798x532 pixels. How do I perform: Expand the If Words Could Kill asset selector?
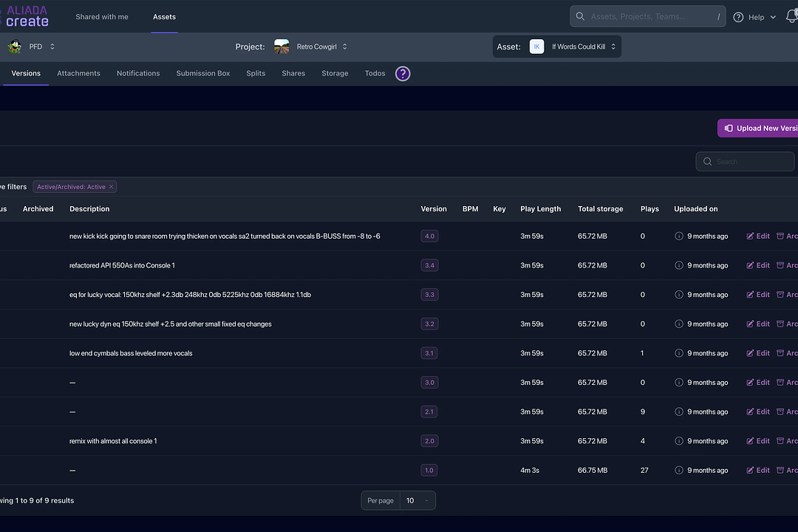613,47
